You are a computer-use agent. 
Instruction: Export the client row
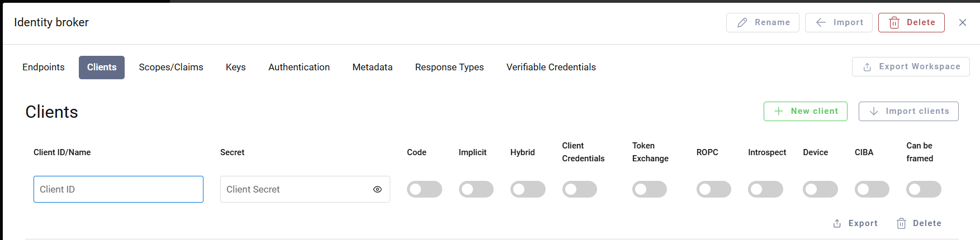pyautogui.click(x=855, y=223)
